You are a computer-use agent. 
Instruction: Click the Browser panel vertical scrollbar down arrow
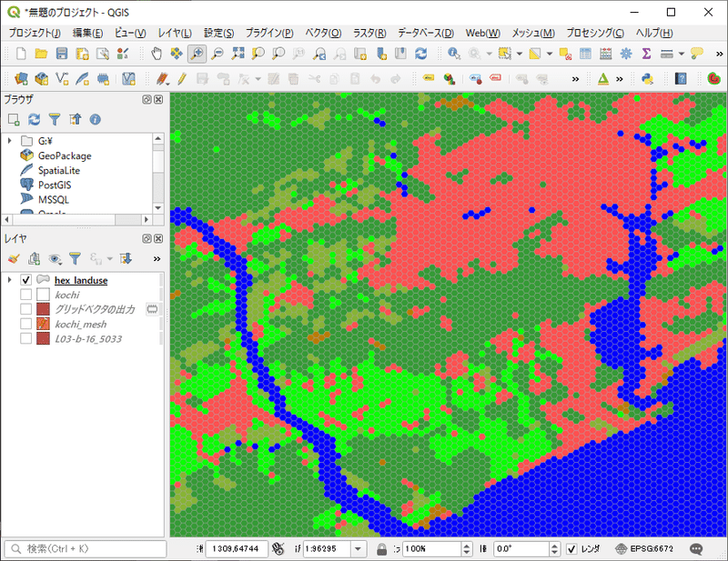pos(157,208)
